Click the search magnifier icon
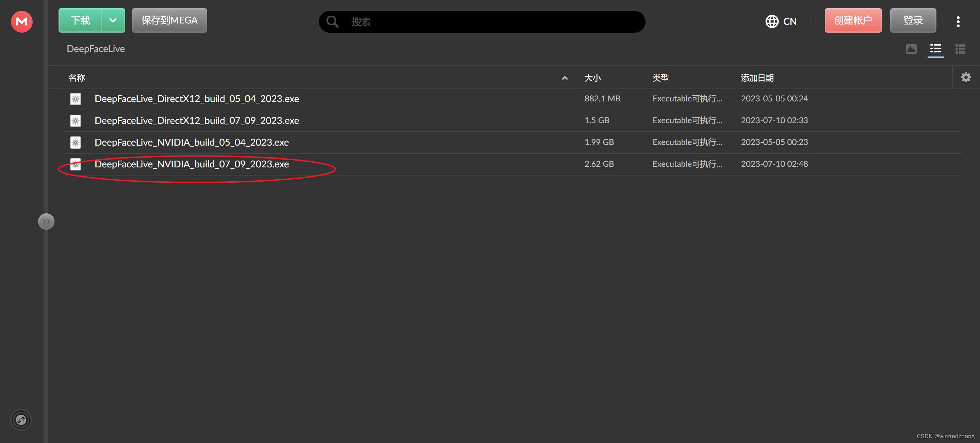980x443 pixels. pyautogui.click(x=332, y=22)
